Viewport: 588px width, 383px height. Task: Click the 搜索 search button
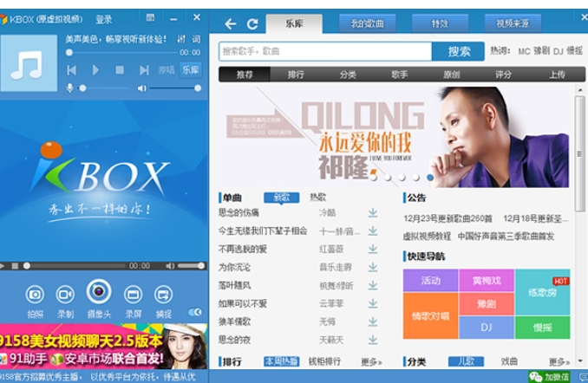tap(458, 51)
